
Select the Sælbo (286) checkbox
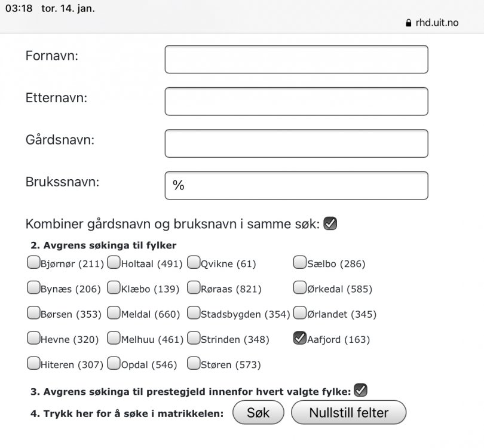tap(299, 262)
